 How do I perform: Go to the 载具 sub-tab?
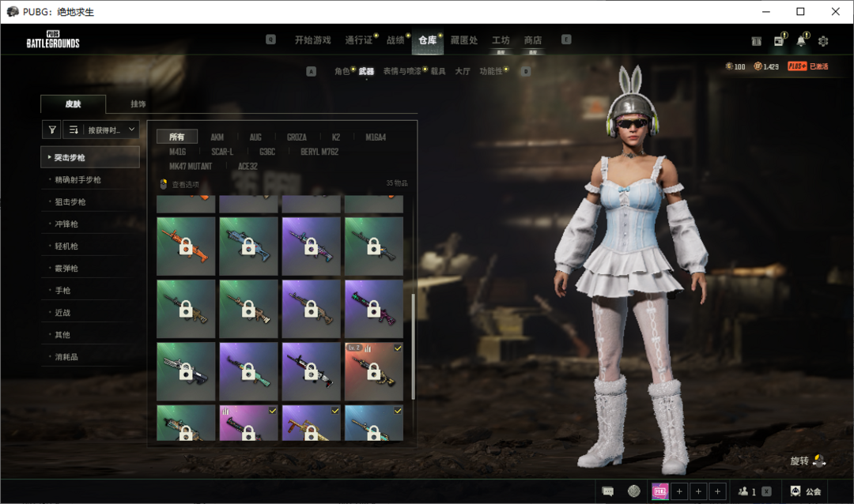tap(438, 71)
